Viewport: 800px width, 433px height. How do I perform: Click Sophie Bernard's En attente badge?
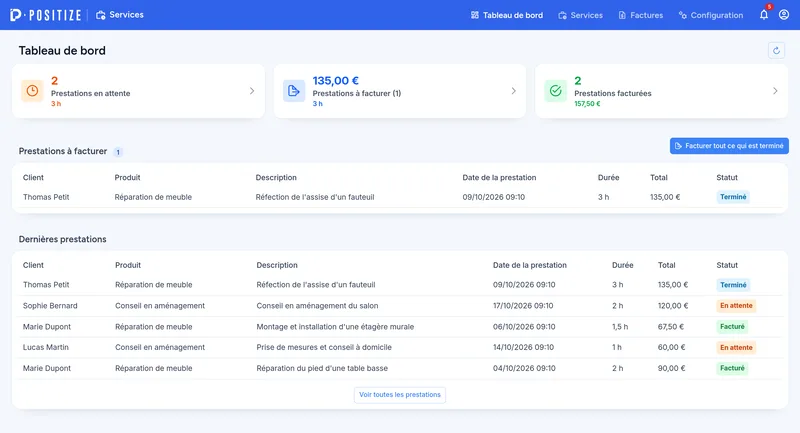[736, 305]
